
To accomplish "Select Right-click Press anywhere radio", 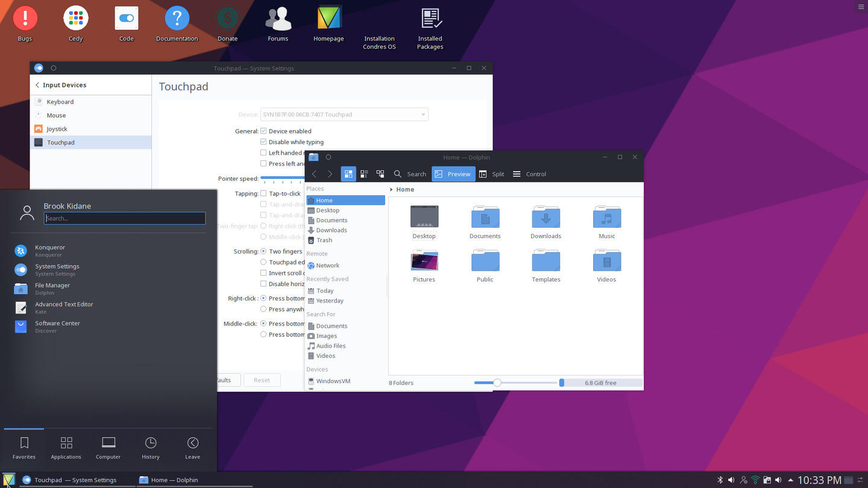I will pyautogui.click(x=263, y=309).
